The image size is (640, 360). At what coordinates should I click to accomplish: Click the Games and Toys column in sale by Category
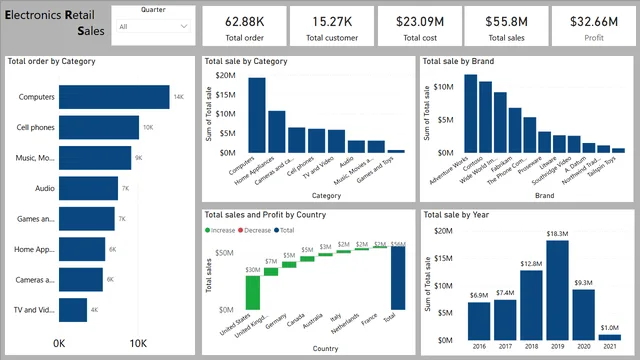(x=396, y=151)
